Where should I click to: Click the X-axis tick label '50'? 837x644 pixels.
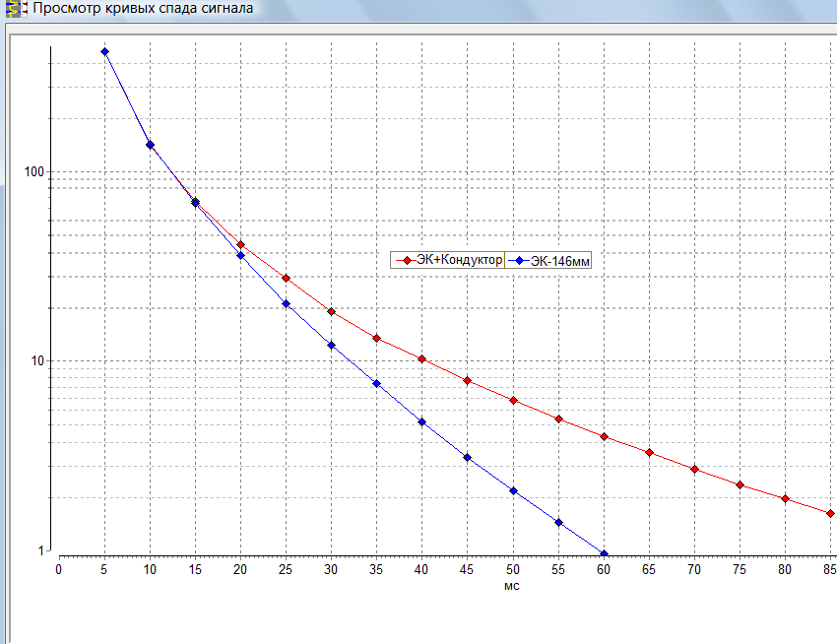[x=512, y=570]
